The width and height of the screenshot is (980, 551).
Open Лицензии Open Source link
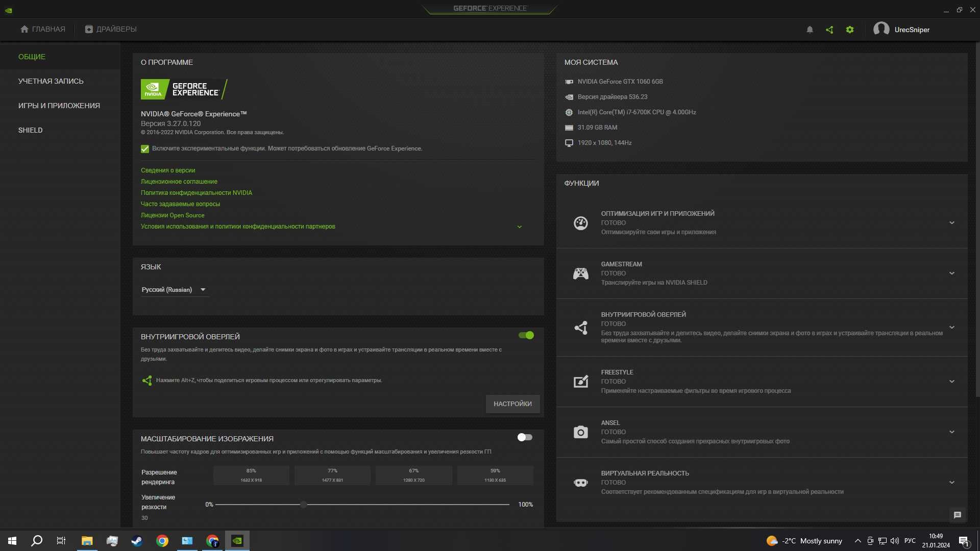pos(173,215)
